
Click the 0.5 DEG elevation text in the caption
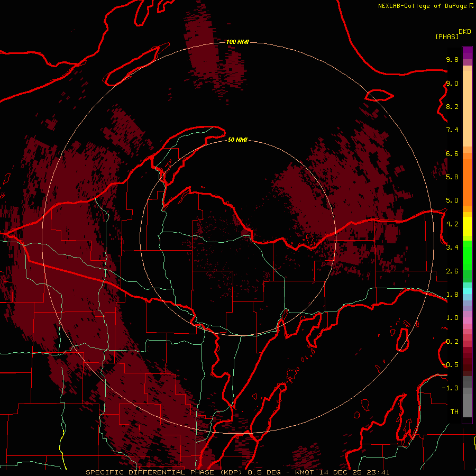point(264,472)
